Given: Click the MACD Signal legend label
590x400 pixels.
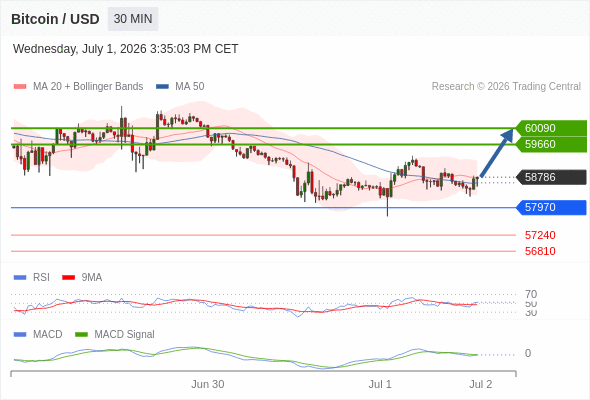Looking at the screenshot, I should coord(124,335).
